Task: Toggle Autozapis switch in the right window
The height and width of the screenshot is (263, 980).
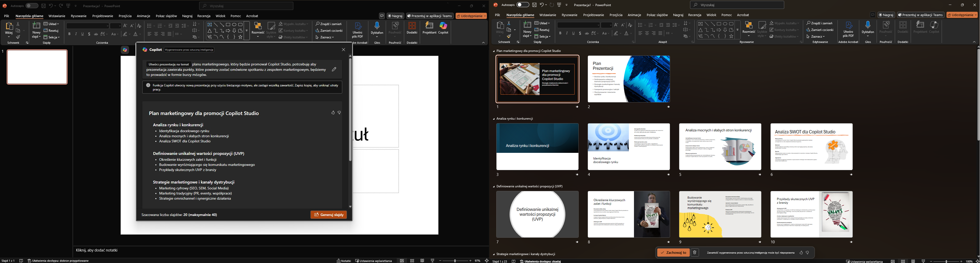Action: (x=523, y=5)
